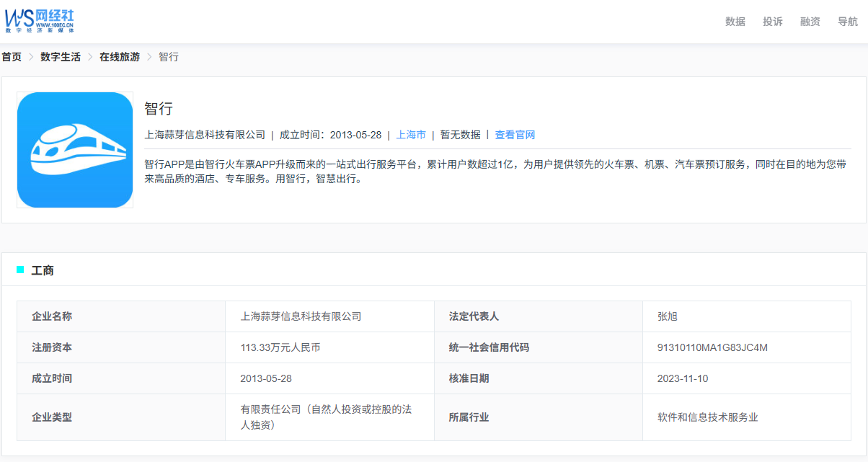This screenshot has height=462, width=868.
Task: Click the 法定代表人 label cell
Action: click(x=539, y=316)
